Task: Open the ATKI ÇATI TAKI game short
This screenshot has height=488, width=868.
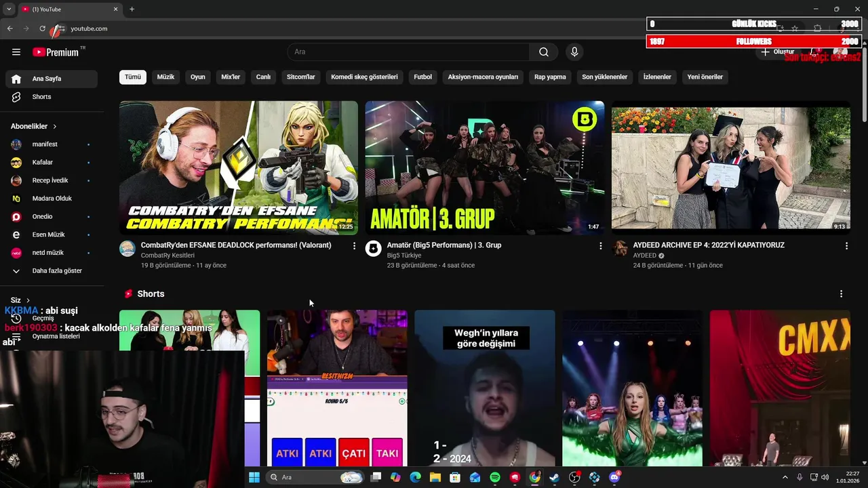Action: 337,388
